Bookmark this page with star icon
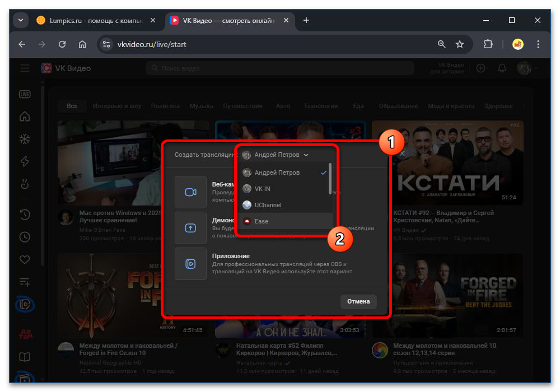 pos(460,44)
